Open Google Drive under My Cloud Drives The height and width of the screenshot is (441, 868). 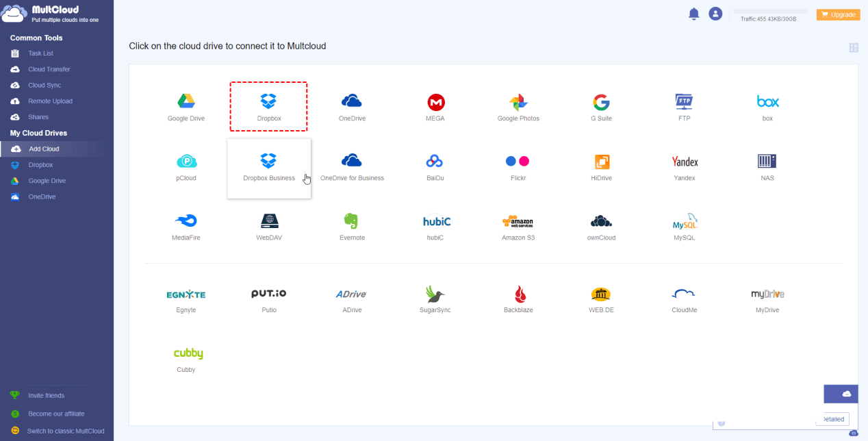47,181
